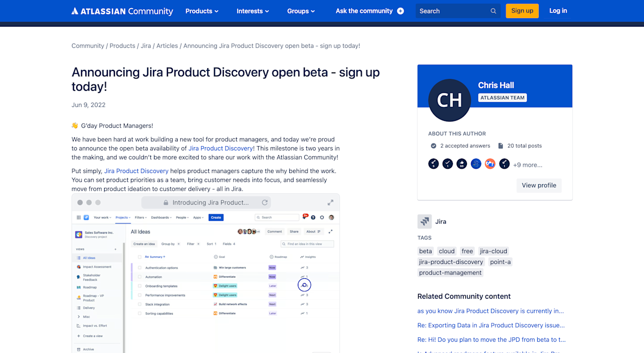Click the blue Jira logo next to Your work

point(86,218)
